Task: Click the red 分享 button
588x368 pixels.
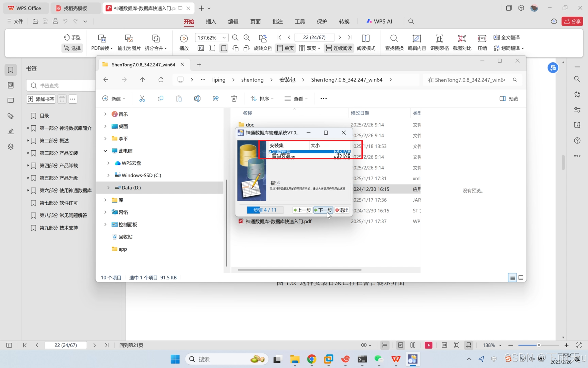Action: [572, 21]
